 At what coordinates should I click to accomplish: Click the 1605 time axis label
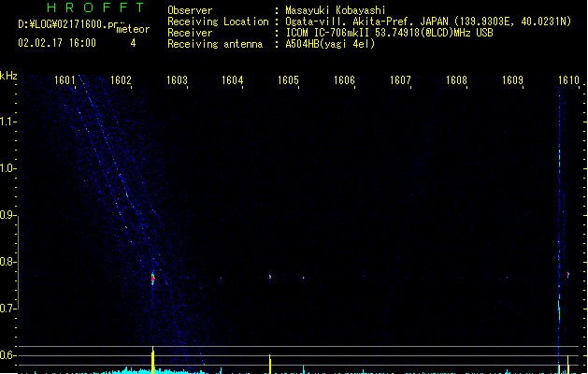tap(288, 80)
